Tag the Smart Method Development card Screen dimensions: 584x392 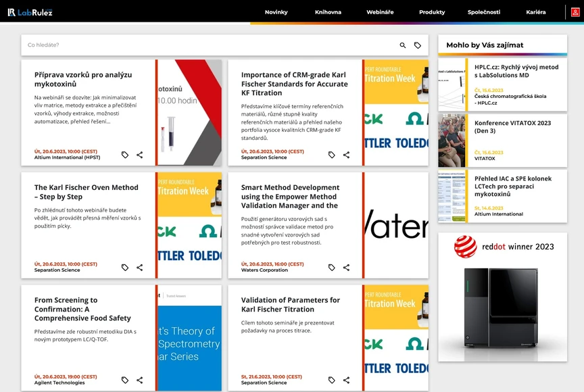[332, 267]
